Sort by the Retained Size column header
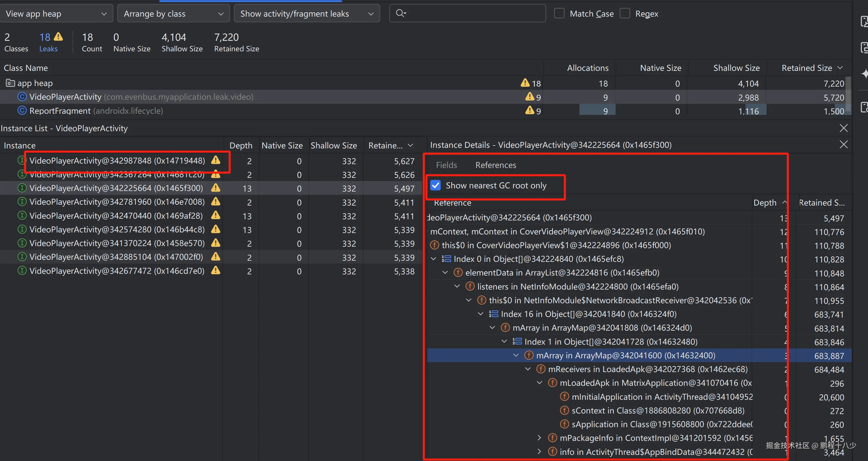The image size is (868, 461). point(807,68)
